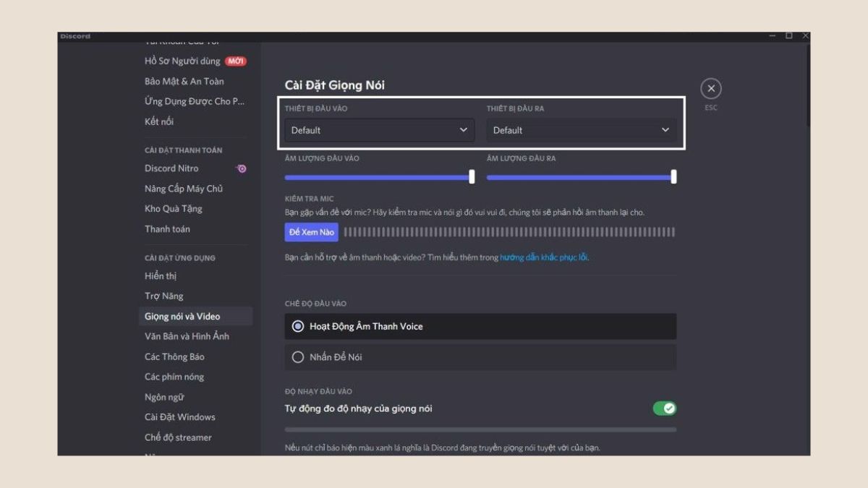Click the Âm Lượng Đầu Vào slider handle

point(472,176)
